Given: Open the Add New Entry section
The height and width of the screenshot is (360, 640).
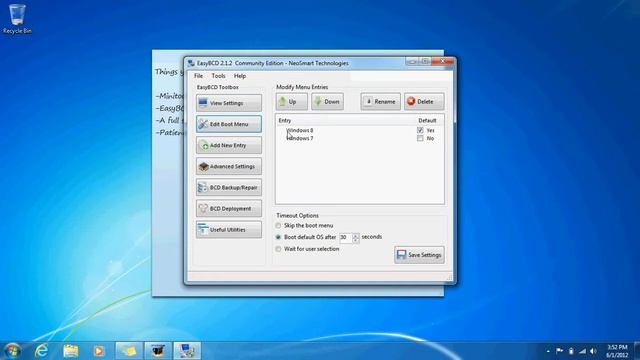Looking at the screenshot, I should [x=229, y=145].
